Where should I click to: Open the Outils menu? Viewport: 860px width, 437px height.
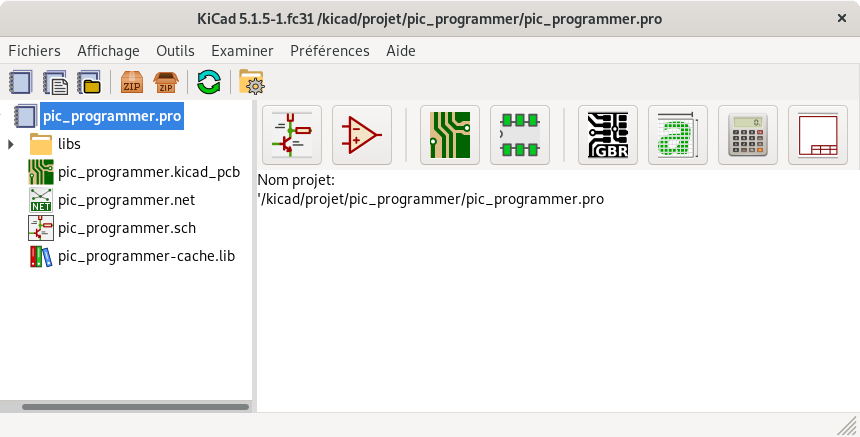pos(175,51)
